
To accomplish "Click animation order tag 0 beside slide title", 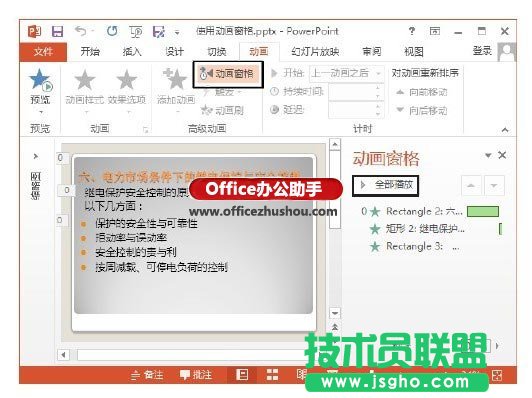I will coord(61,158).
